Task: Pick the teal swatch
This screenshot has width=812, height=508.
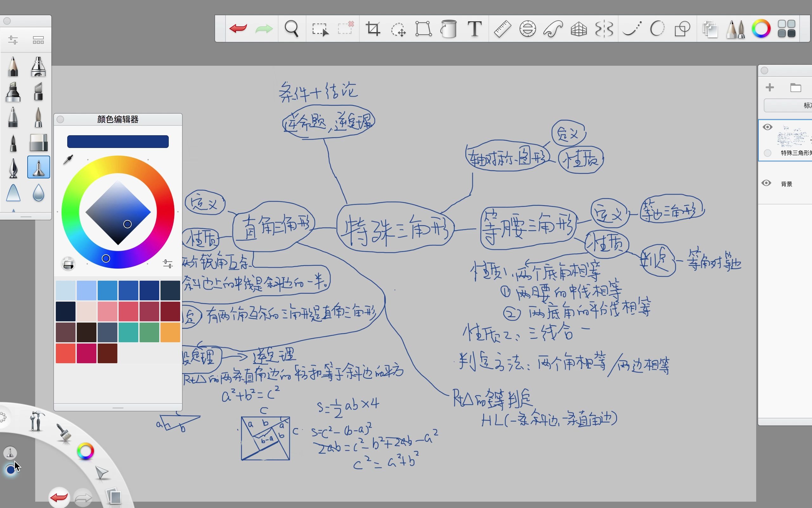Action: [x=128, y=332]
